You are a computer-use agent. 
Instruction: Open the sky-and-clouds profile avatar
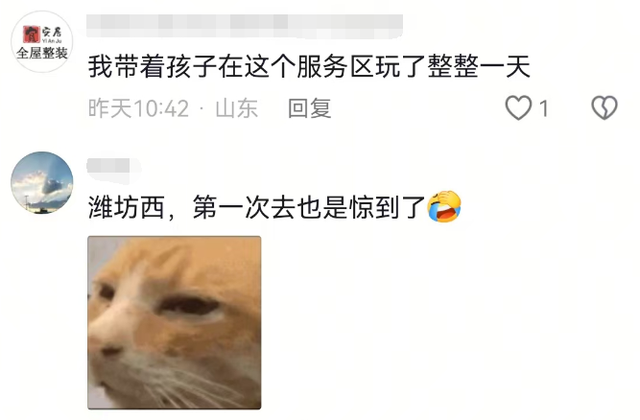click(42, 182)
